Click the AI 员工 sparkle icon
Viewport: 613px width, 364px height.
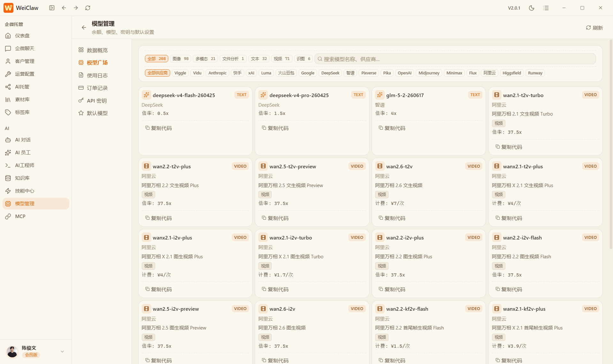[x=8, y=153]
